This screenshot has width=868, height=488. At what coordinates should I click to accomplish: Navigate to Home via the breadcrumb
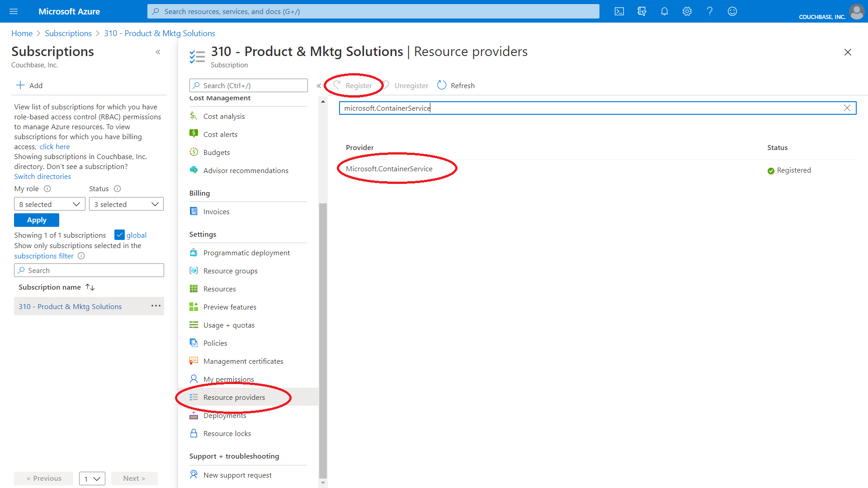22,33
